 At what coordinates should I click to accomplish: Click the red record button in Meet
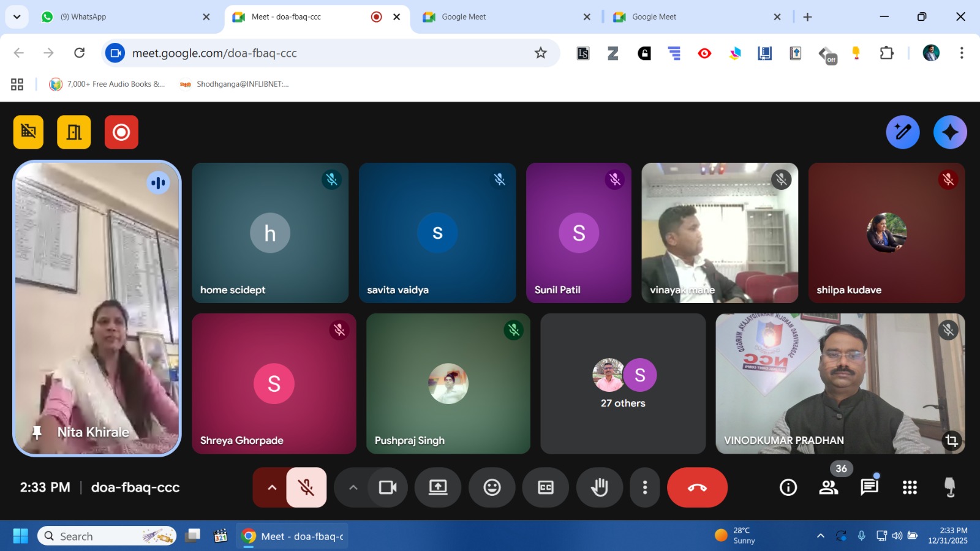pyautogui.click(x=121, y=132)
